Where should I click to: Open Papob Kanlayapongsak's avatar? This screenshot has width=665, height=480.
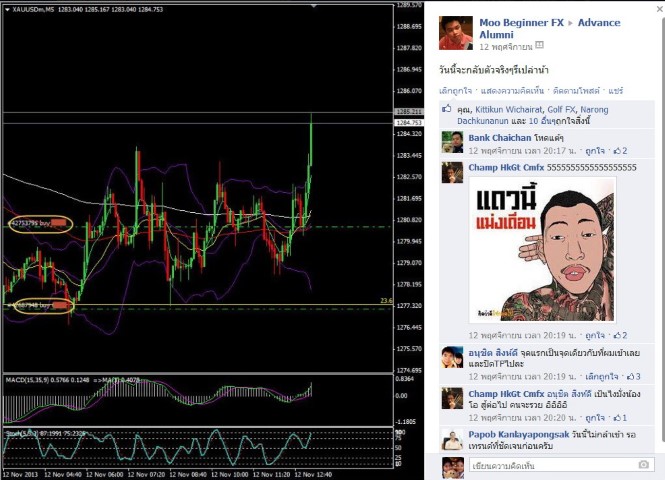(x=452, y=440)
